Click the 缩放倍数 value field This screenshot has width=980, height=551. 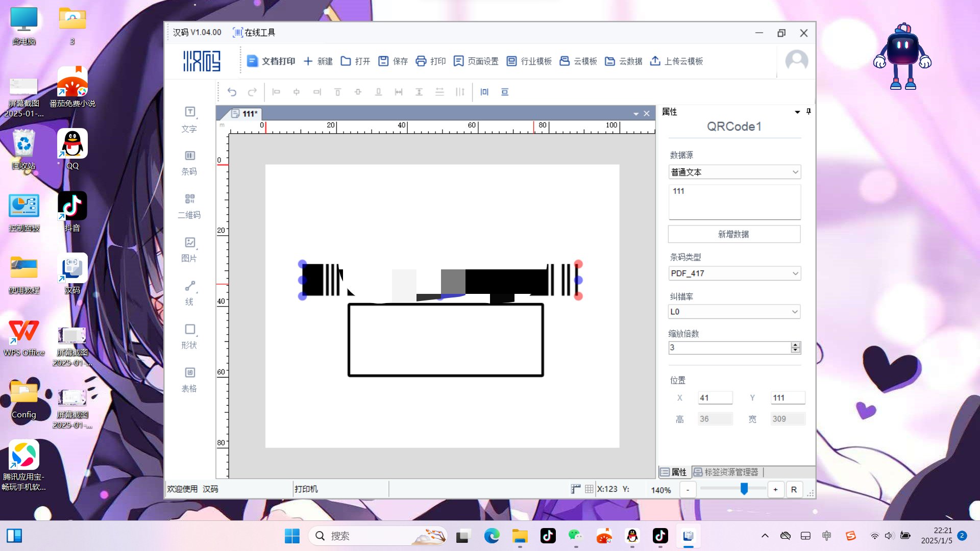(729, 347)
